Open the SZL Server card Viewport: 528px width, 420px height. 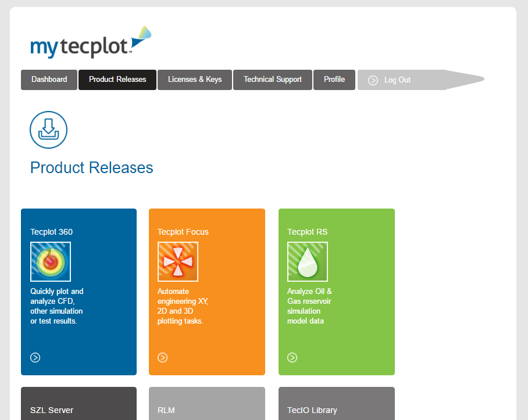point(79,403)
